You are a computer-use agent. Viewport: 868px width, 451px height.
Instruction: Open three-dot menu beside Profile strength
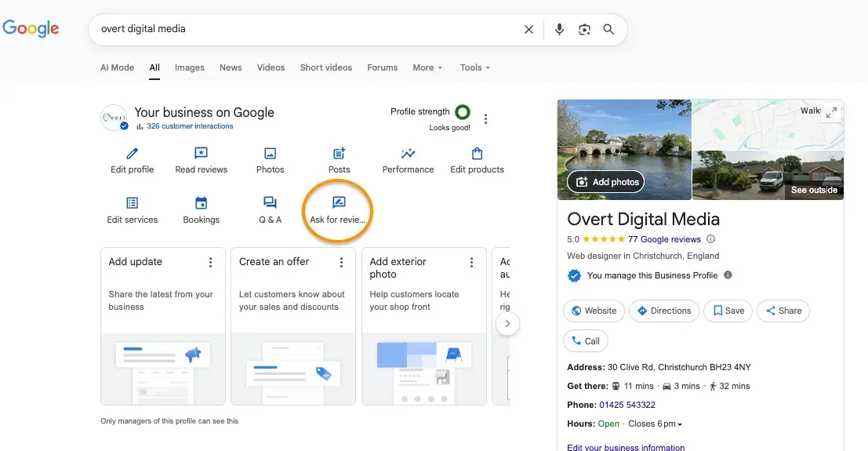tap(486, 119)
